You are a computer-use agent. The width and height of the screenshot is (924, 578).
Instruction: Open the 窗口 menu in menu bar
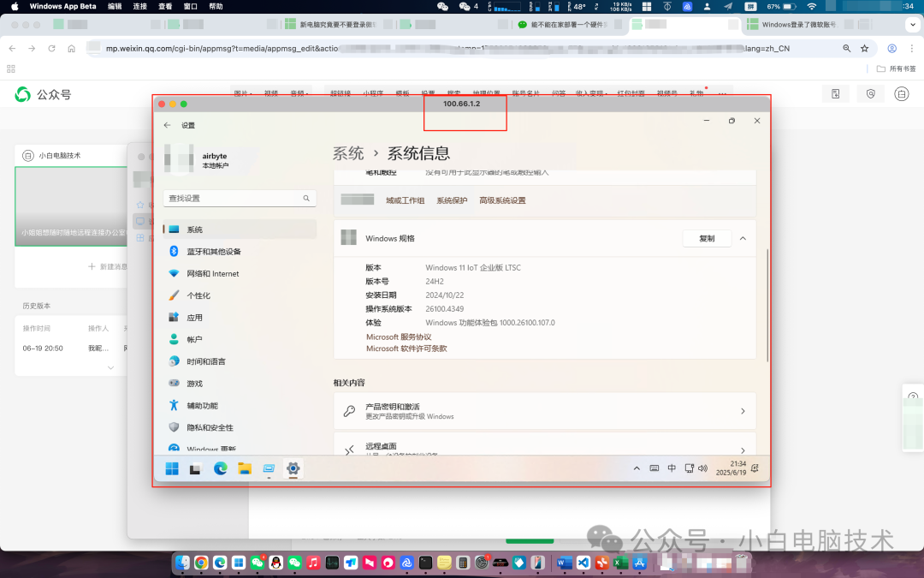(190, 7)
